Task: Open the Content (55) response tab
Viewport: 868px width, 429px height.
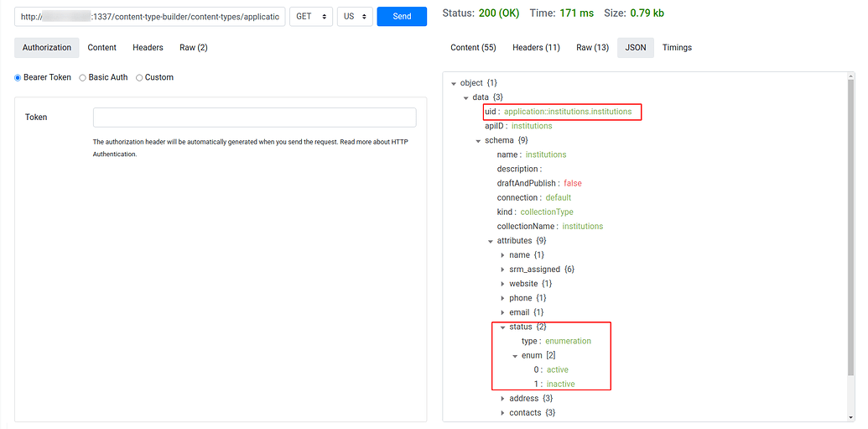Action: pyautogui.click(x=473, y=48)
